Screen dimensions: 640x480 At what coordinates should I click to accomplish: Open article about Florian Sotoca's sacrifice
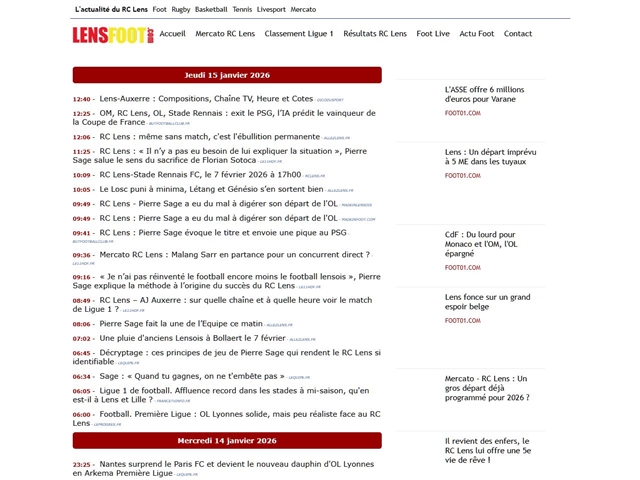pos(220,156)
